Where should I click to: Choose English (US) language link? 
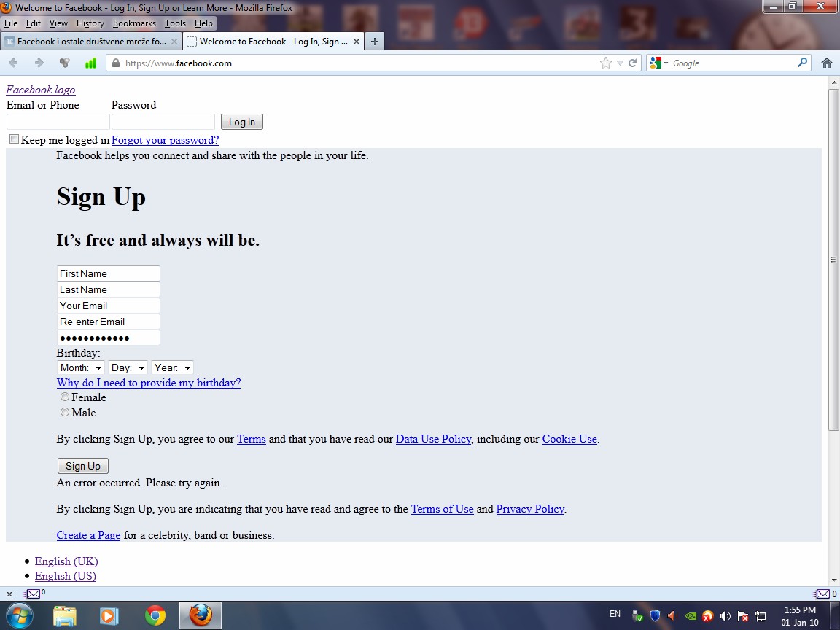(66, 576)
